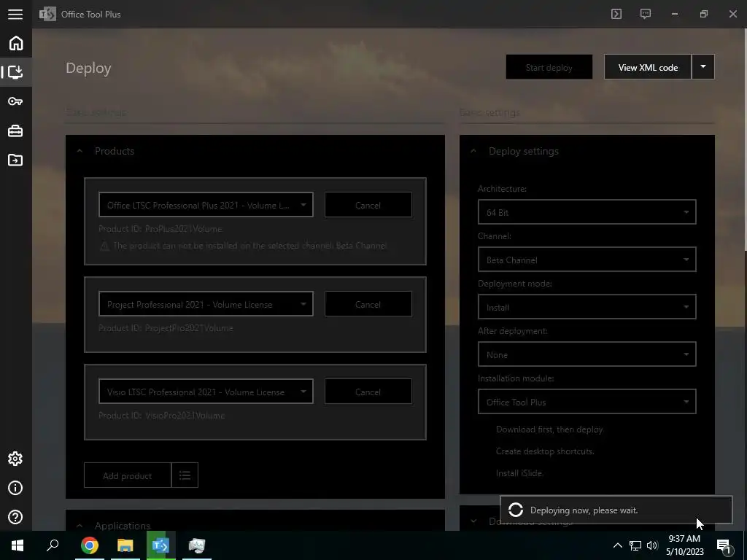747x560 pixels.
Task: Collapse the Deploy settings section
Action: click(x=473, y=151)
